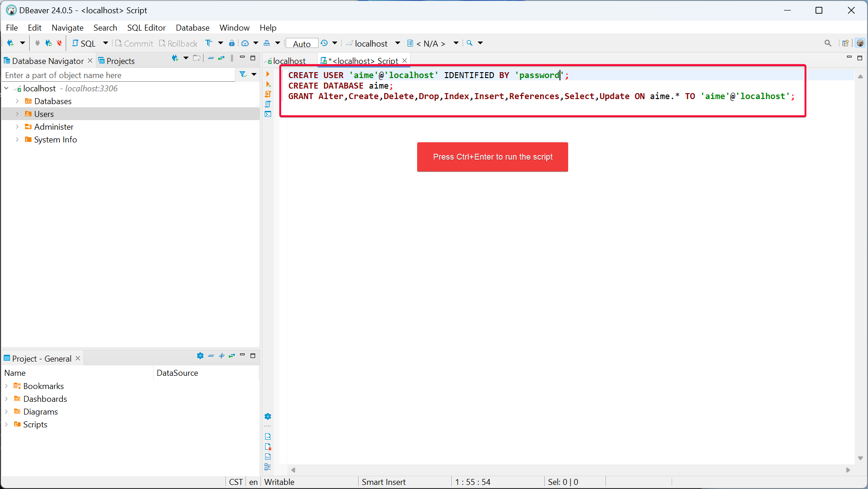Open the transaction log clock icon

click(x=324, y=43)
